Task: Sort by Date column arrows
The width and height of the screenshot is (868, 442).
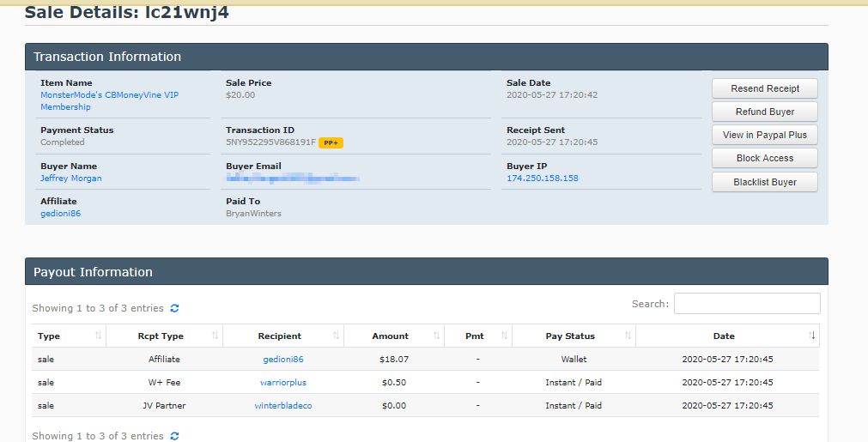Action: tap(811, 336)
